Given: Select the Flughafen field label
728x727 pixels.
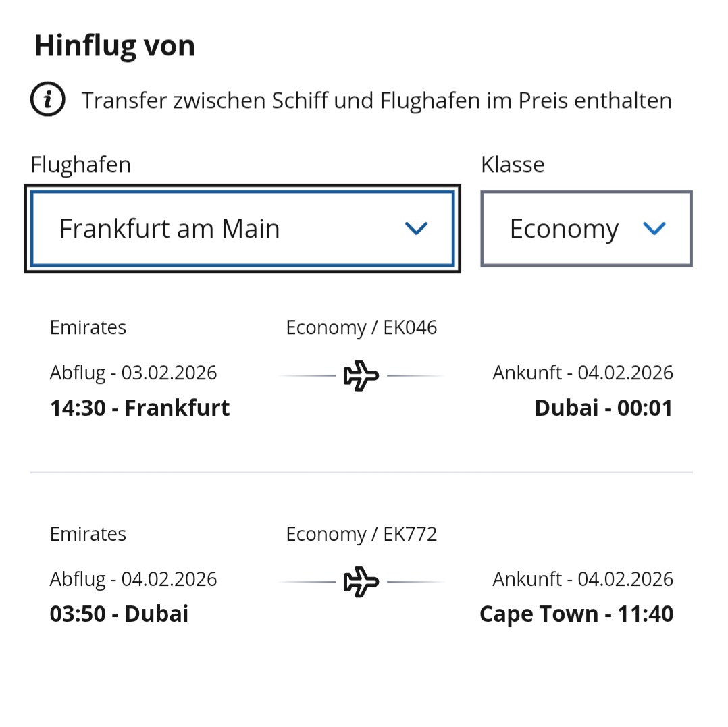Looking at the screenshot, I should tap(81, 165).
